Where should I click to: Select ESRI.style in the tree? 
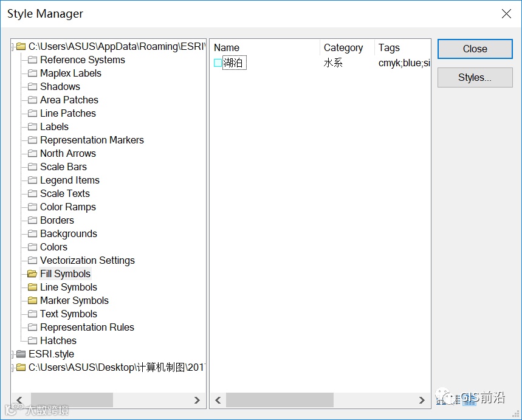(51, 354)
